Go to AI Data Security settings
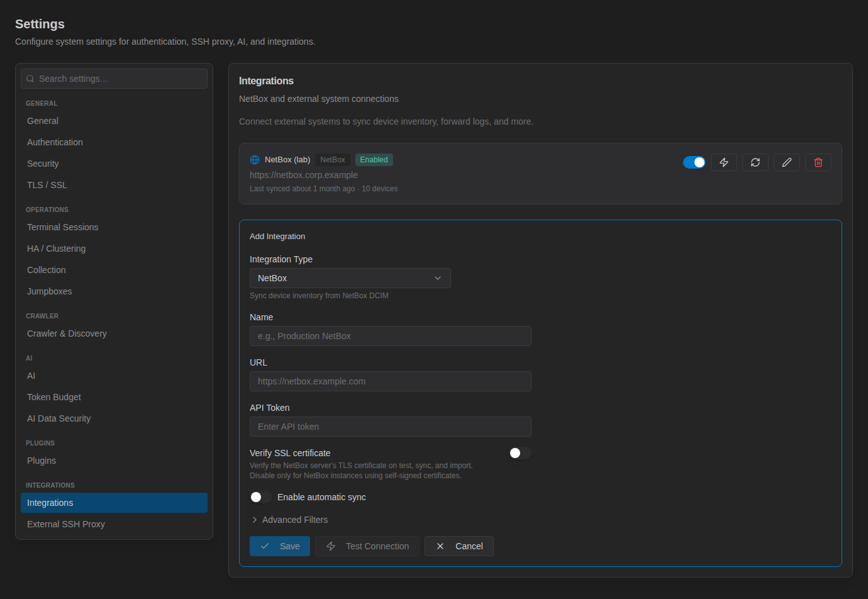The height and width of the screenshot is (599, 868). [114, 418]
